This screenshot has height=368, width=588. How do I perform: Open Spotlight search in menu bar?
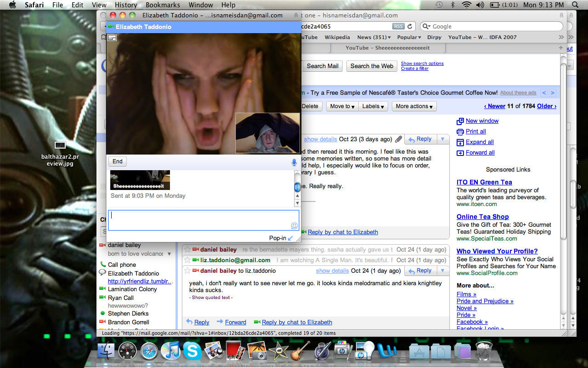pyautogui.click(x=576, y=5)
